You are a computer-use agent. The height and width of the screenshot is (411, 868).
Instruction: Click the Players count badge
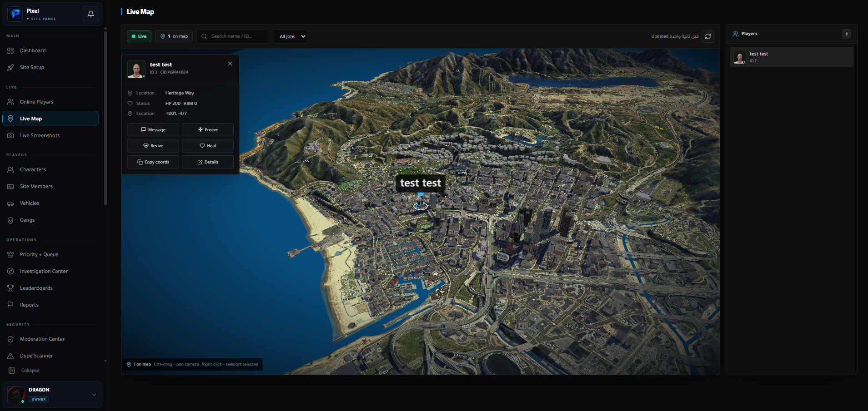point(846,34)
